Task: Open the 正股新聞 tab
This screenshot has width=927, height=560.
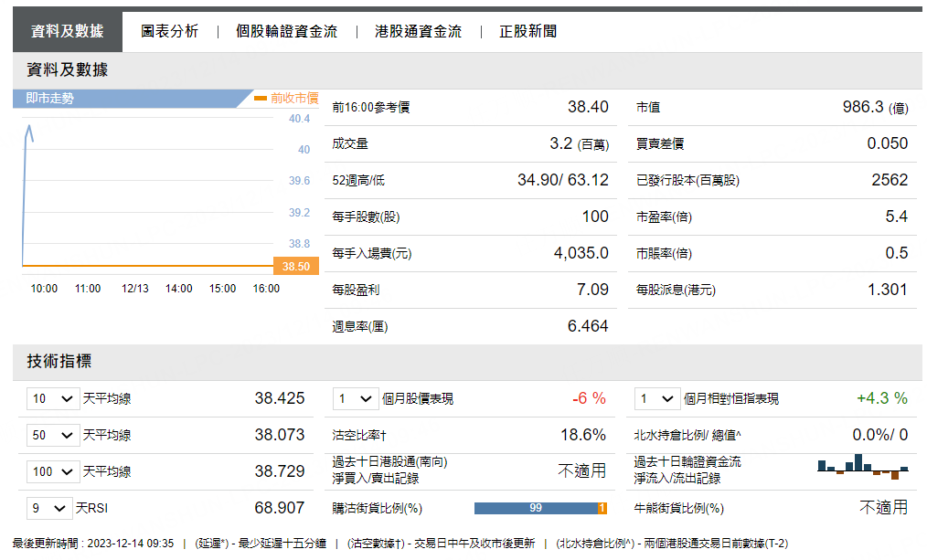Action: [527, 31]
